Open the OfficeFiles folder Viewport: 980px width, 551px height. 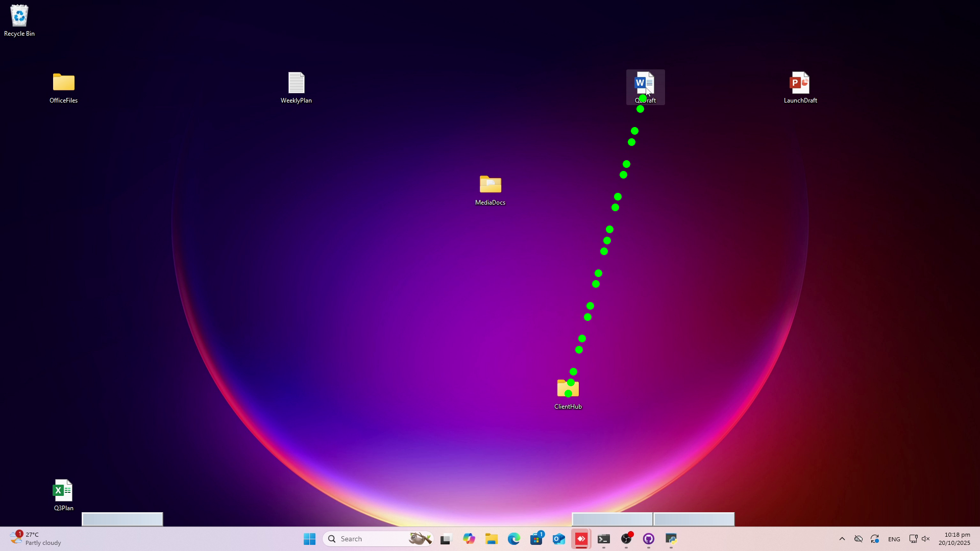[63, 82]
